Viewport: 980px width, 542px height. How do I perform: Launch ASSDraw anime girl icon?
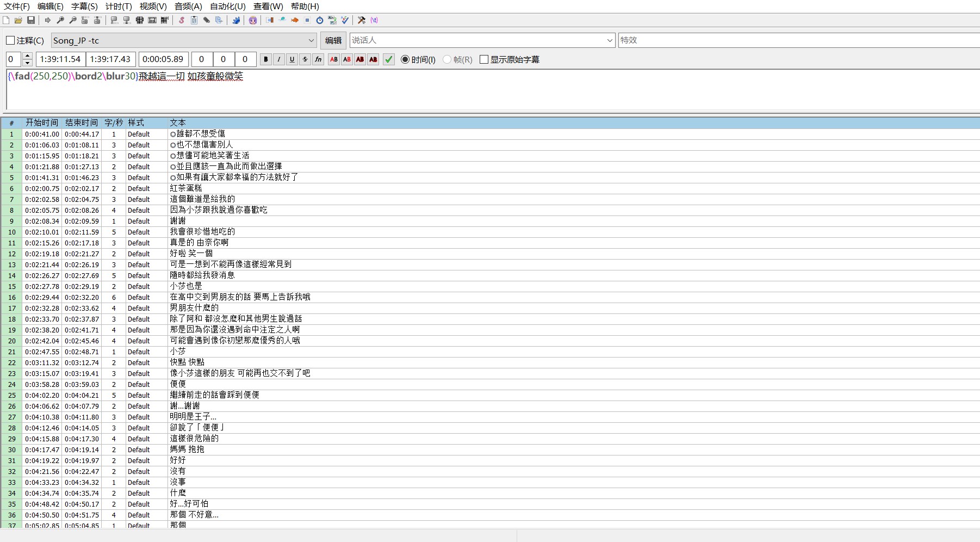tap(253, 20)
